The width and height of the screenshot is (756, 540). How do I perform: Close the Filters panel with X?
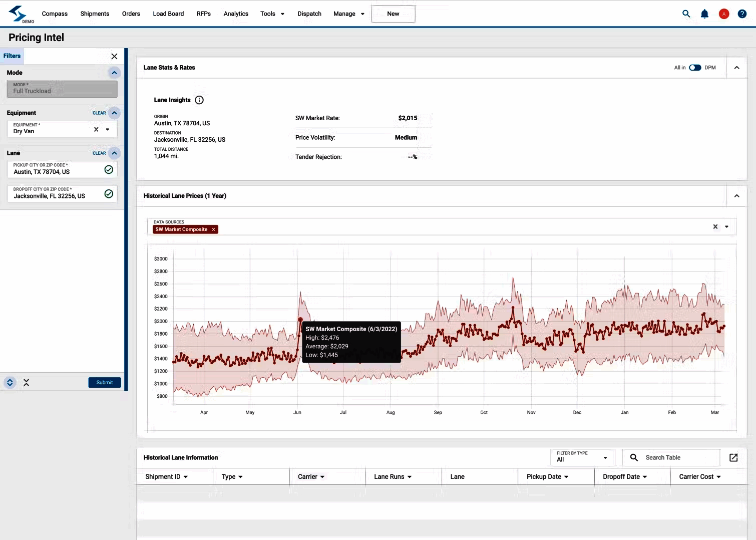[x=114, y=57]
